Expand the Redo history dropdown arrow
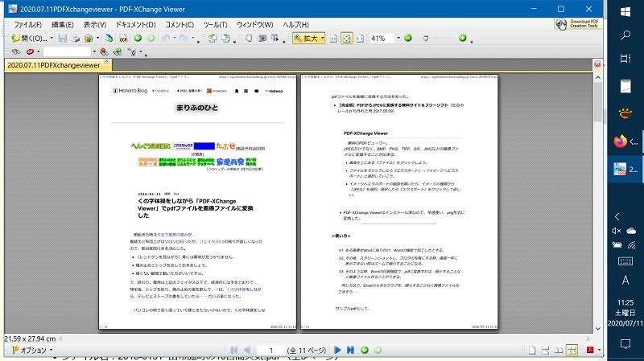 [x=192, y=38]
